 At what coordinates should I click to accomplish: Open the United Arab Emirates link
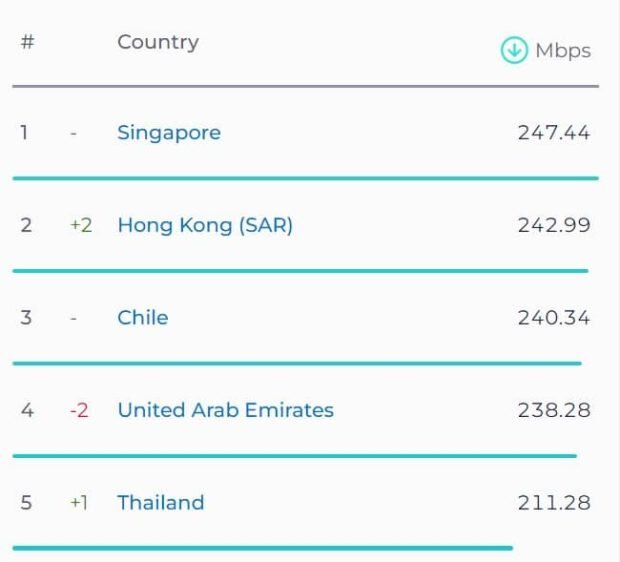[226, 410]
